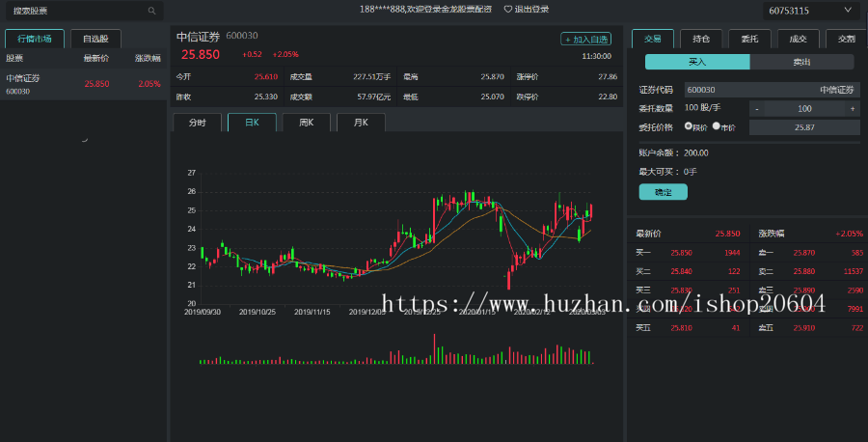Screen dimensions: 868x442
Task: Click 买五 bid price 25.810
Action: [x=682, y=328]
